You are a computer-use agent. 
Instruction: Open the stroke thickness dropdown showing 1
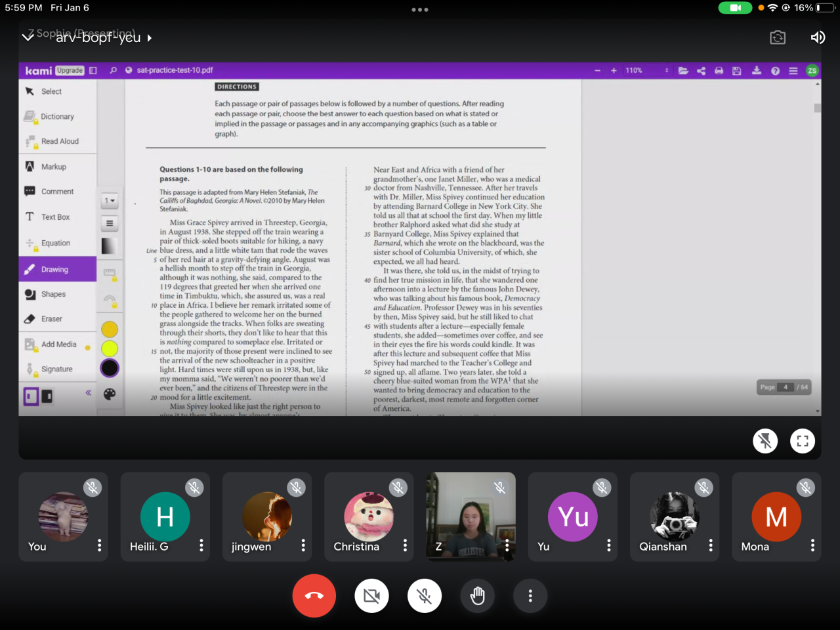pyautogui.click(x=110, y=201)
